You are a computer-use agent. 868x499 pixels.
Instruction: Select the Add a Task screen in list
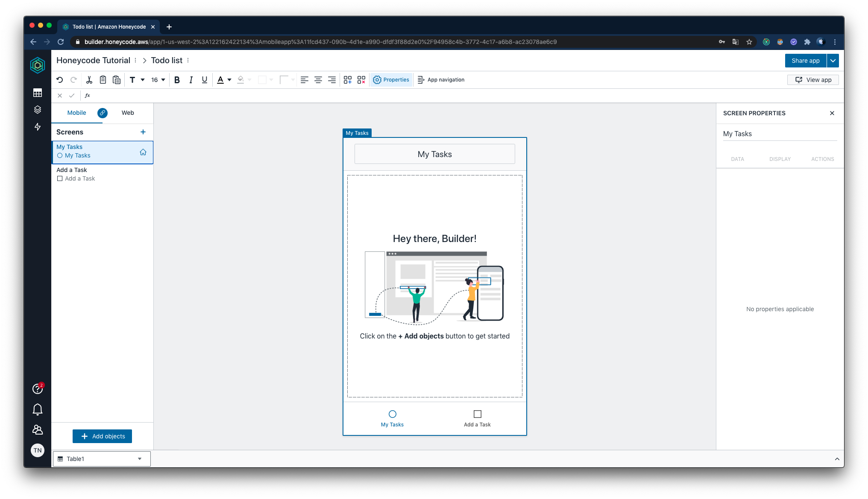[103, 174]
